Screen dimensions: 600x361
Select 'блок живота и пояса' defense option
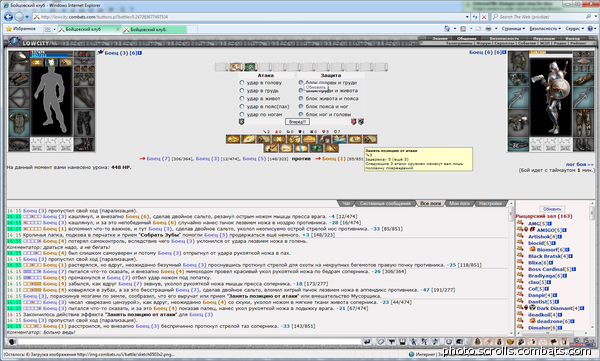pos(301,98)
